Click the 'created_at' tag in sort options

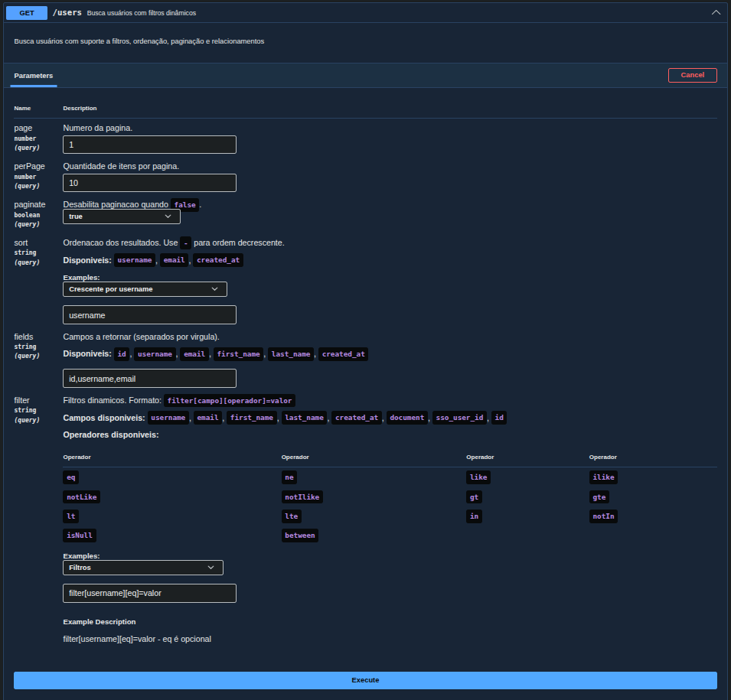(218, 260)
